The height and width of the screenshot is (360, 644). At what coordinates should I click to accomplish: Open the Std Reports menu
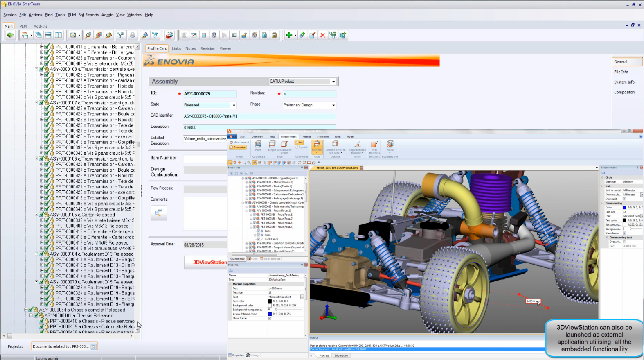point(88,15)
